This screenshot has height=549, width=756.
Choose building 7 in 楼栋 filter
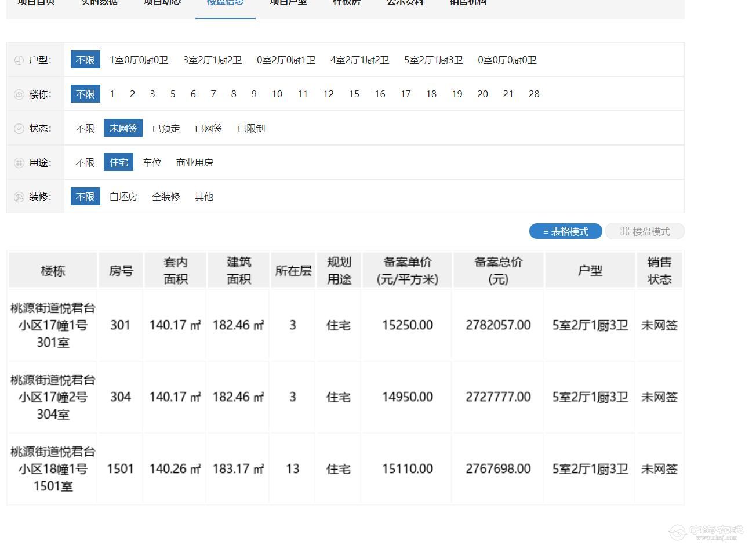(x=213, y=94)
